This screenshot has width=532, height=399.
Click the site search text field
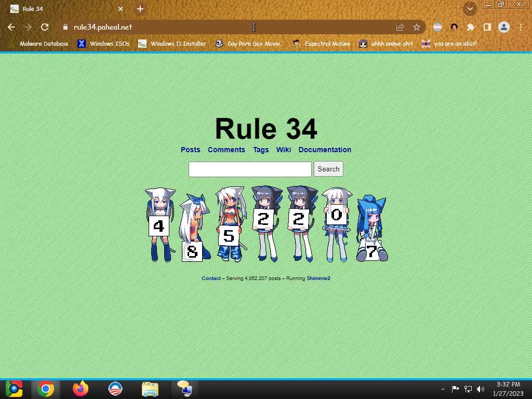click(250, 169)
